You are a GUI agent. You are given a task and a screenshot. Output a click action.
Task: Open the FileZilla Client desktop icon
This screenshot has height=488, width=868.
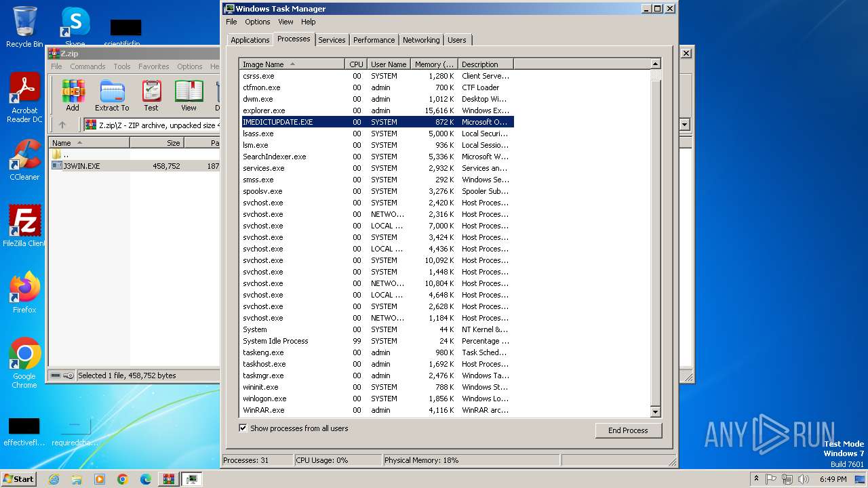coord(24,226)
